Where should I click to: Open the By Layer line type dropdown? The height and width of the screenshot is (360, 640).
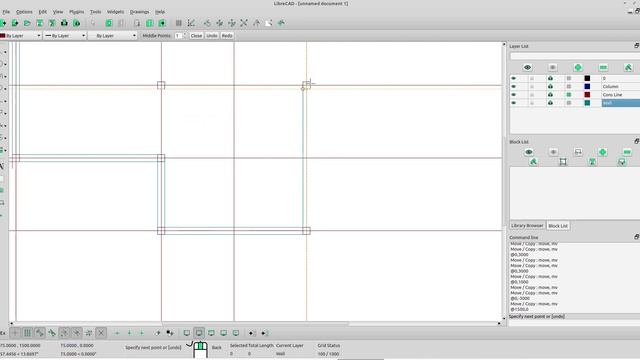(x=112, y=36)
